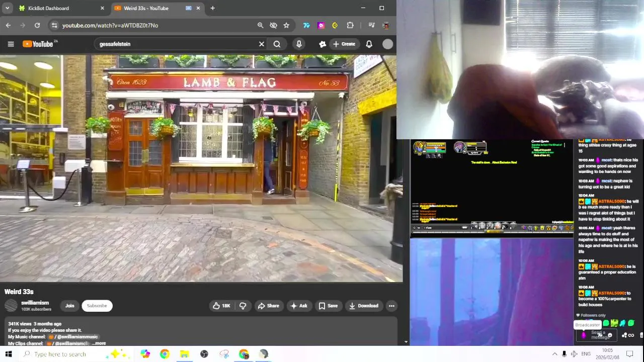Viewport: 644px width, 362px height.
Task: Go back to the previous page
Action: click(x=8, y=25)
